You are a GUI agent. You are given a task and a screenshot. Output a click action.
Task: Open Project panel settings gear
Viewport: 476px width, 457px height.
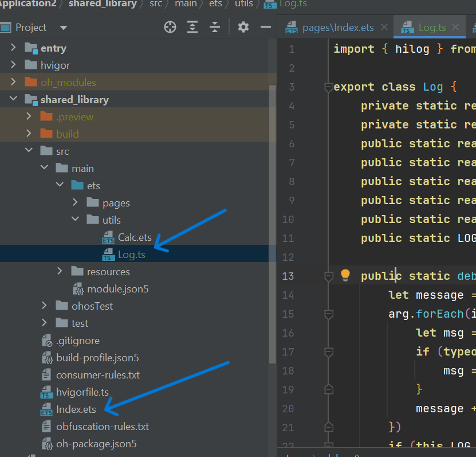[x=243, y=27]
